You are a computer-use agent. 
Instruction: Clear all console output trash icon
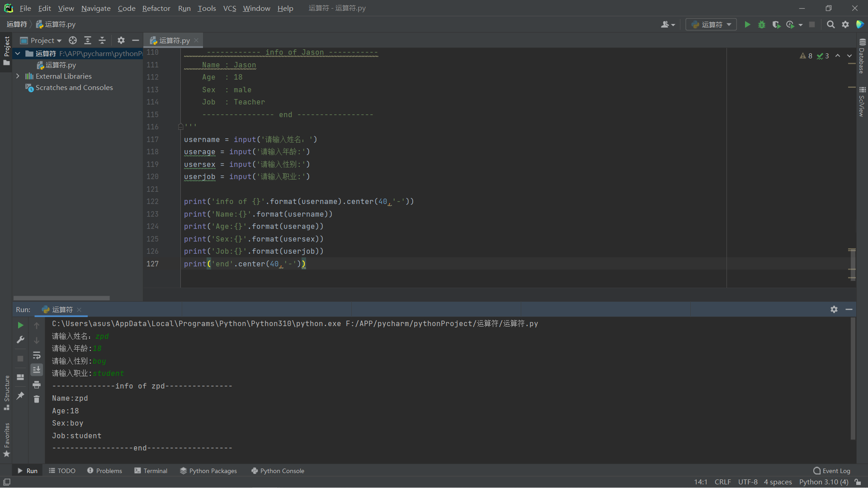coord(37,399)
